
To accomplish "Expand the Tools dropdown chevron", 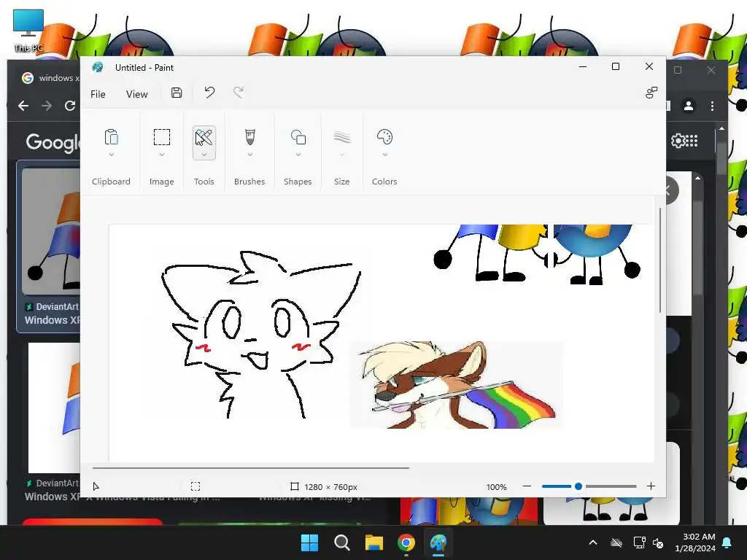I will pyautogui.click(x=204, y=155).
